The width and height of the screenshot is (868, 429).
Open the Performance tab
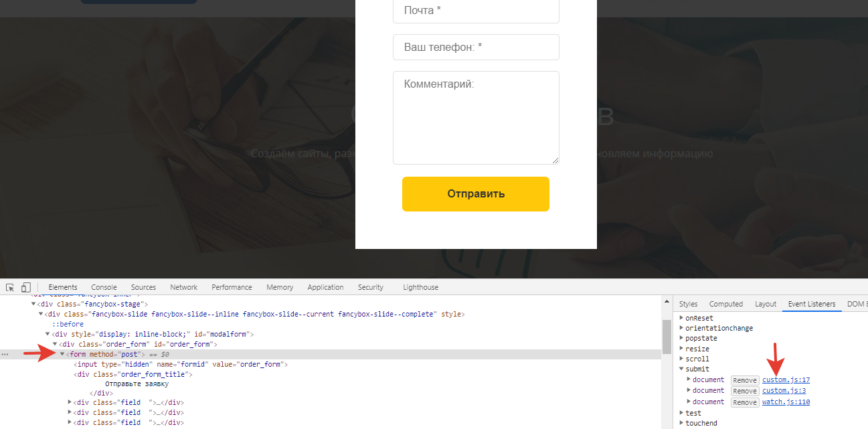click(232, 287)
